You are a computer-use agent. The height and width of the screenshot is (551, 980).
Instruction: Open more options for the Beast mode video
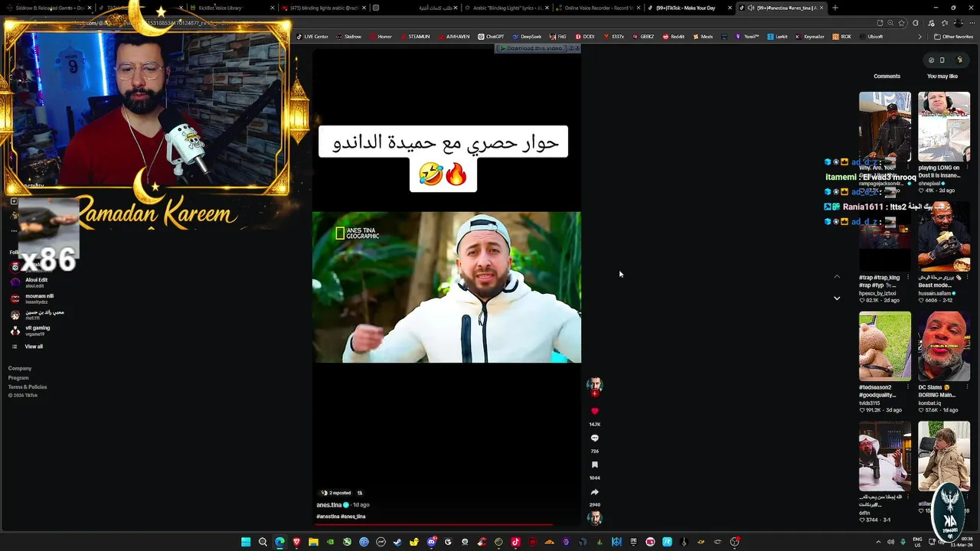click(x=968, y=277)
